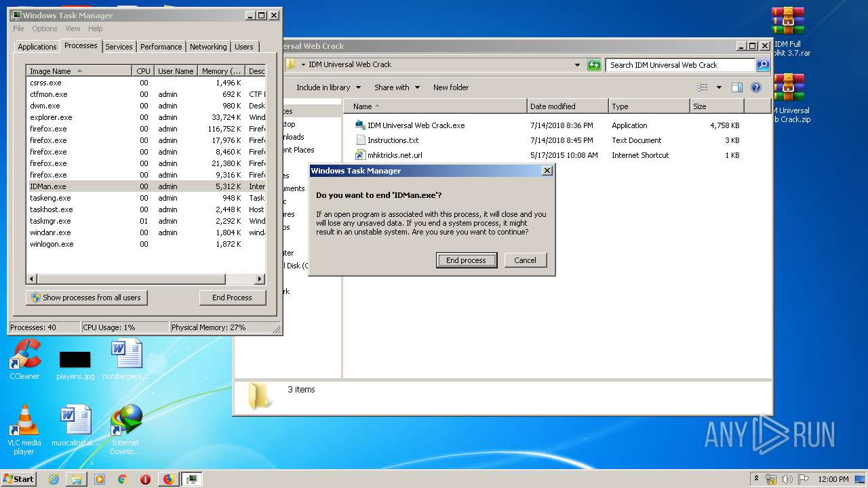Image resolution: width=868 pixels, height=488 pixels.
Task: Open View menu in Task Manager
Action: (73, 28)
